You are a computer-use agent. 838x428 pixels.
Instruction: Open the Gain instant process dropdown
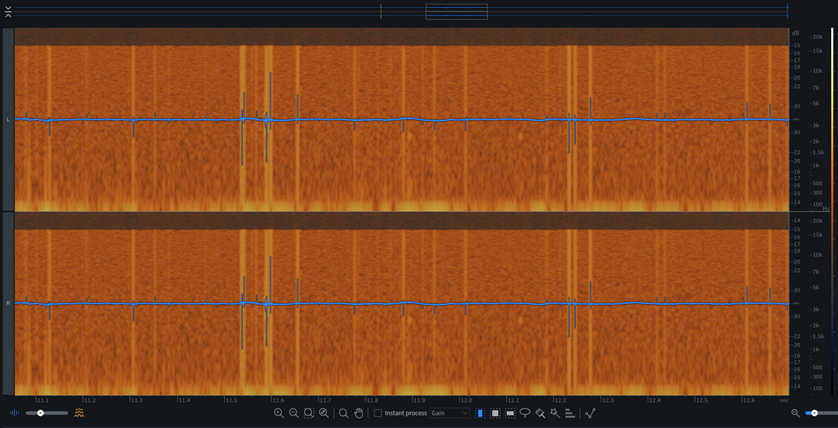(449, 413)
